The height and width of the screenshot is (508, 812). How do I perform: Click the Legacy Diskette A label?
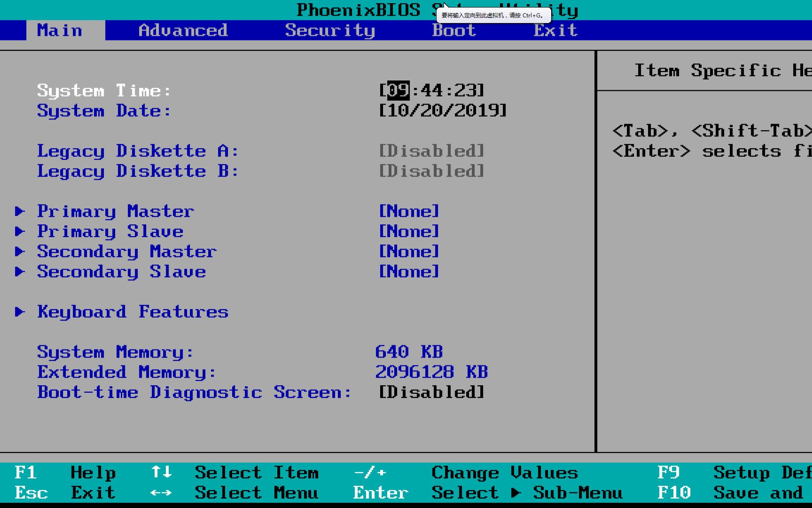tap(138, 151)
